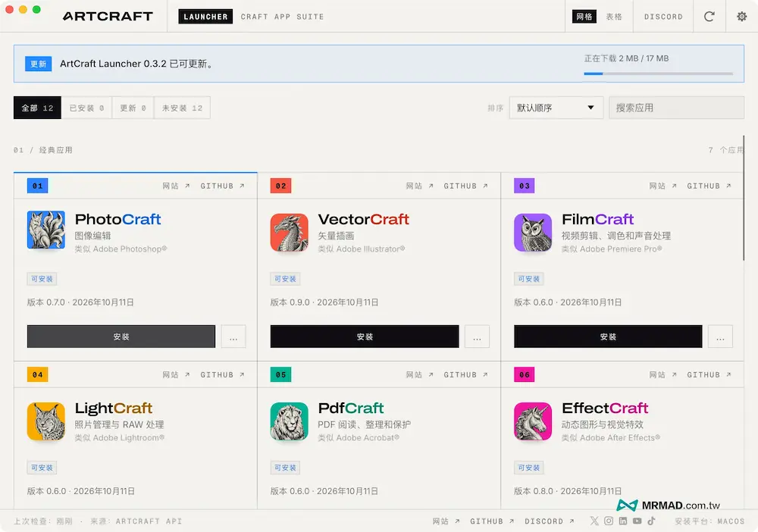Open the X (Twitter) icon in the footer
This screenshot has height=532, width=758.
click(594, 521)
